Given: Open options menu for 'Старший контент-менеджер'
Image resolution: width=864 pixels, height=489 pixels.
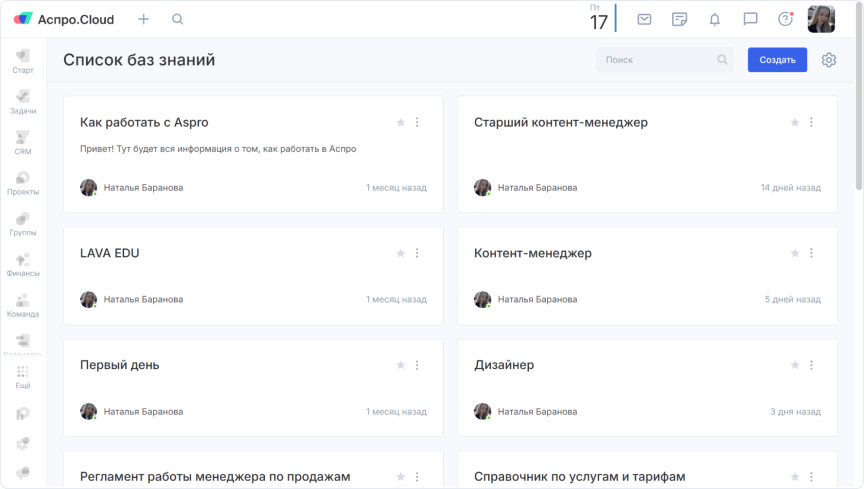Looking at the screenshot, I should (811, 122).
